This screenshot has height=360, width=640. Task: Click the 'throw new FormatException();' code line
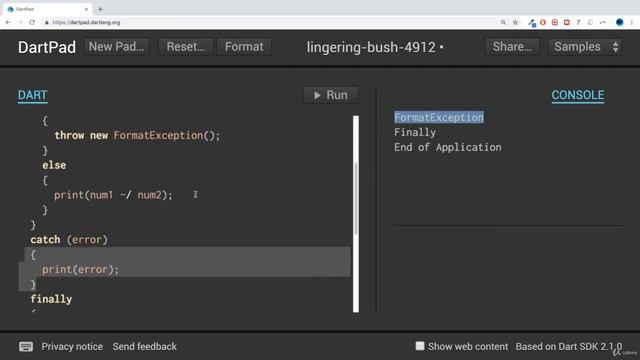click(137, 135)
